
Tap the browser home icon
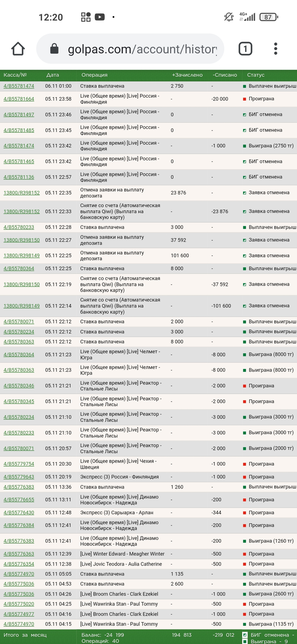(x=18, y=49)
